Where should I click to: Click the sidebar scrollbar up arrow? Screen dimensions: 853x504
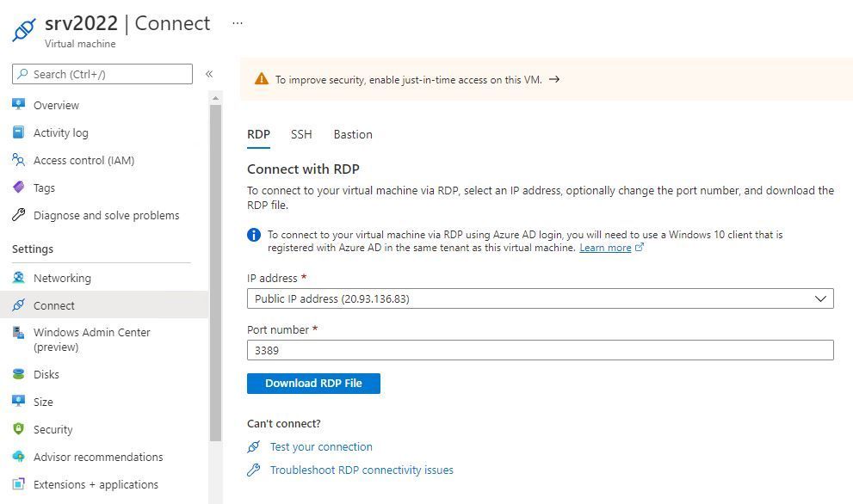point(215,98)
